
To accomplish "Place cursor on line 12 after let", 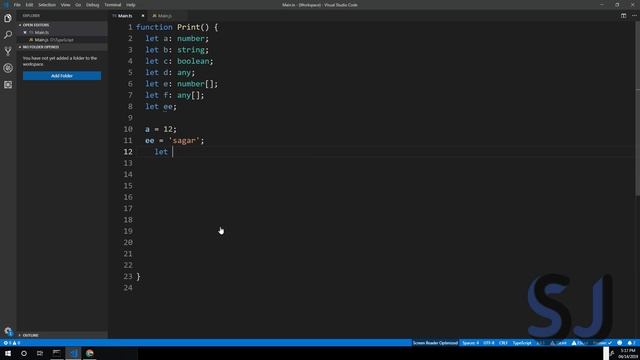I will coord(173,152).
